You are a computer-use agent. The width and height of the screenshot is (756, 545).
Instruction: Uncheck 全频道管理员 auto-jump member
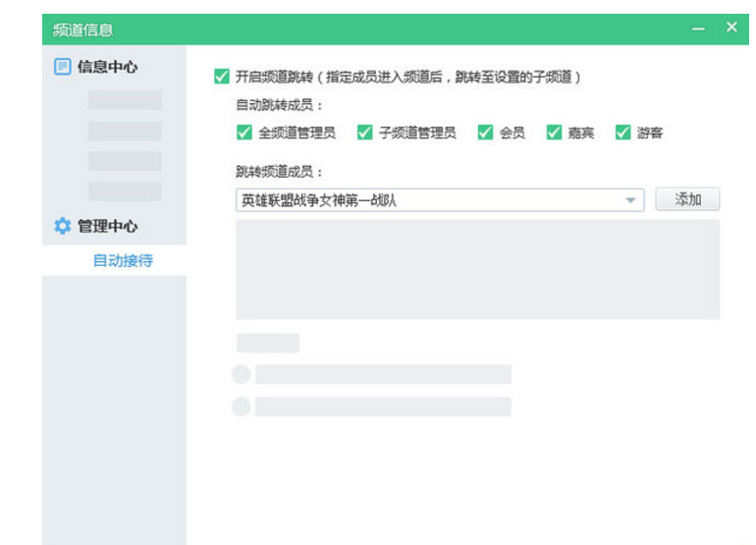[243, 133]
